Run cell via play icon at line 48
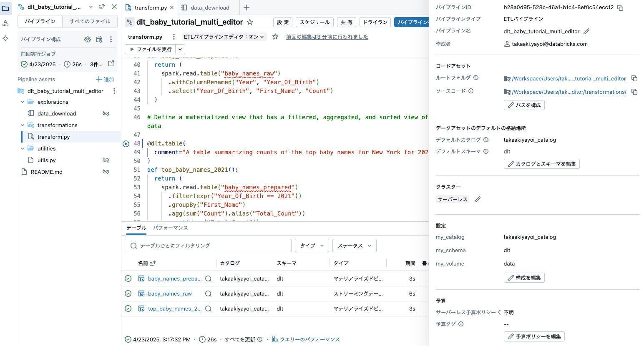Viewport: 644px width, 346px height. point(126,143)
